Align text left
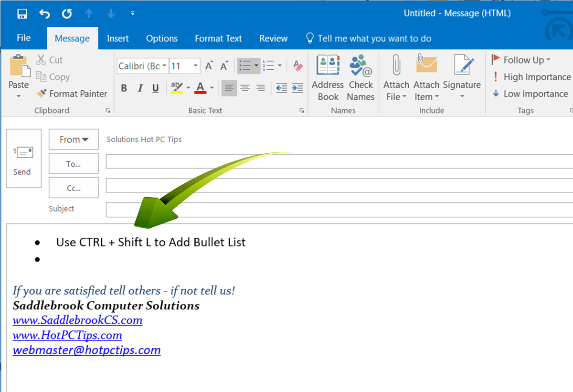Image resolution: width=573 pixels, height=392 pixels. pyautogui.click(x=229, y=88)
